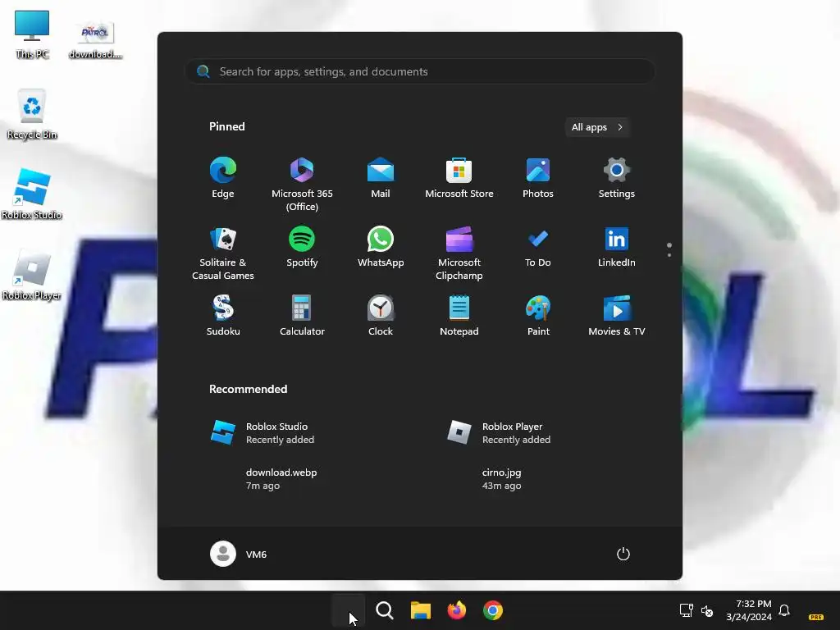Launch Solitaire & Casual Games

pos(223,253)
